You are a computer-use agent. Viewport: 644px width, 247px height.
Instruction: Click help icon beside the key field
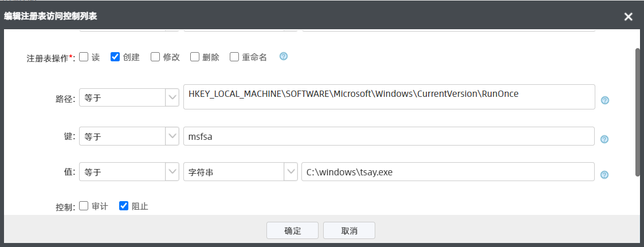[604, 139]
